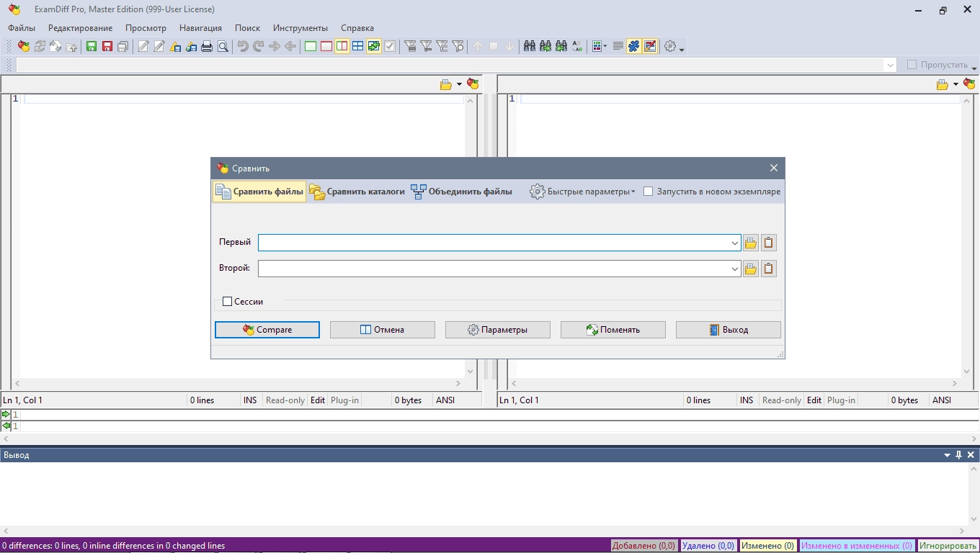Image resolution: width=980 pixels, height=553 pixels.
Task: Click the AB replace icon
Action: coord(577,46)
